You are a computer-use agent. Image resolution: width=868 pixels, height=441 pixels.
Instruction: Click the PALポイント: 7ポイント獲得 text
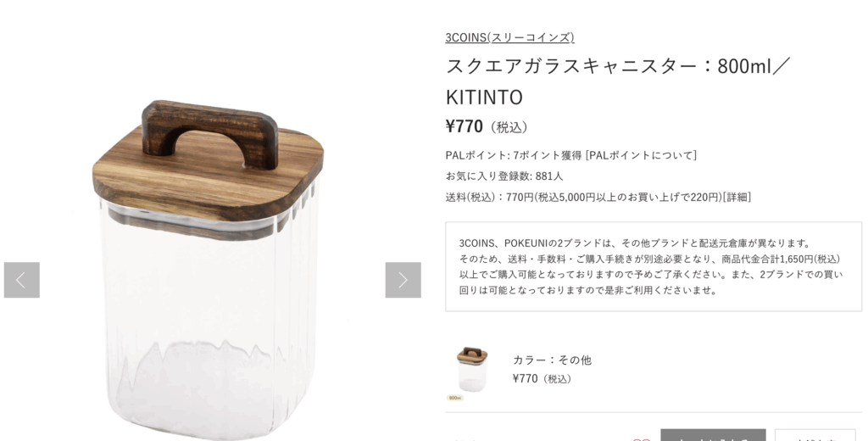pyautogui.click(x=514, y=155)
